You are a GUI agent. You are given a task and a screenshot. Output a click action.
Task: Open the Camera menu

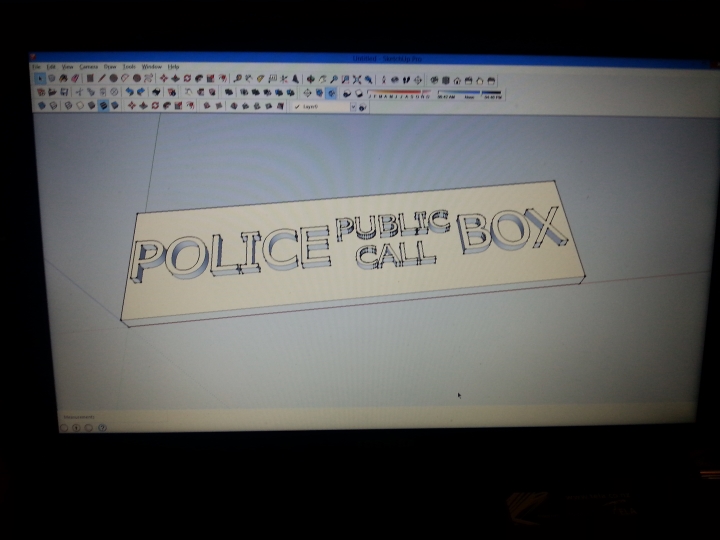pos(89,67)
